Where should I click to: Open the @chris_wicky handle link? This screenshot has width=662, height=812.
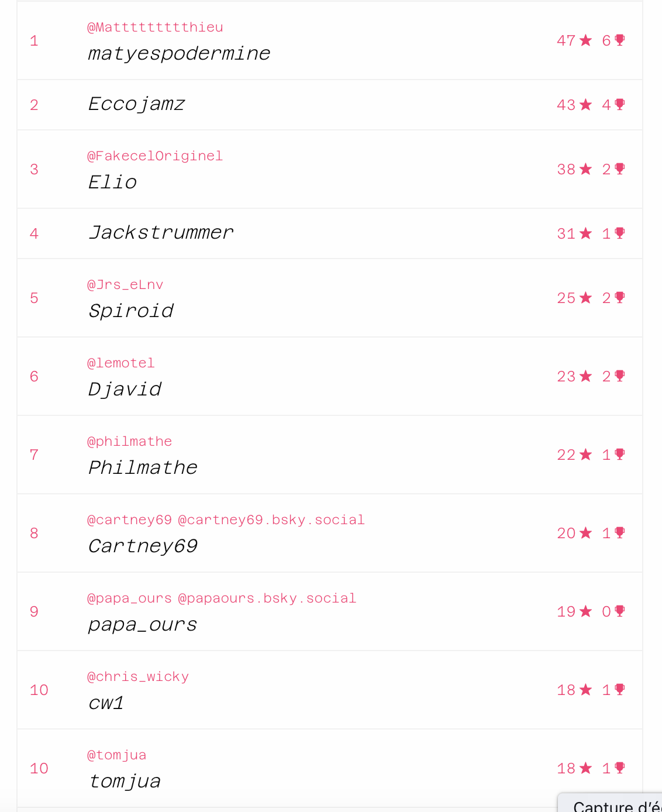click(138, 677)
